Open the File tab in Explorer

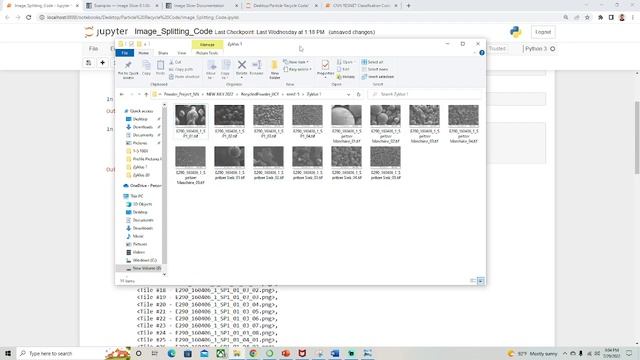[x=124, y=53]
